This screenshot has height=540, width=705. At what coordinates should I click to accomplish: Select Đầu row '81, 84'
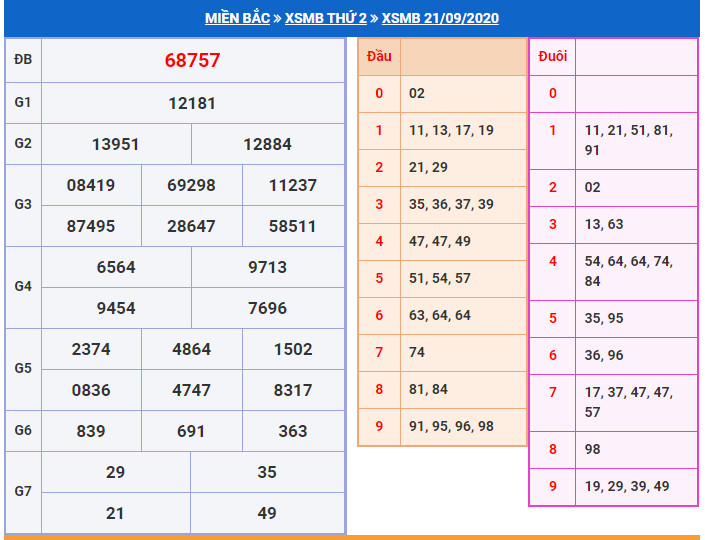point(428,389)
